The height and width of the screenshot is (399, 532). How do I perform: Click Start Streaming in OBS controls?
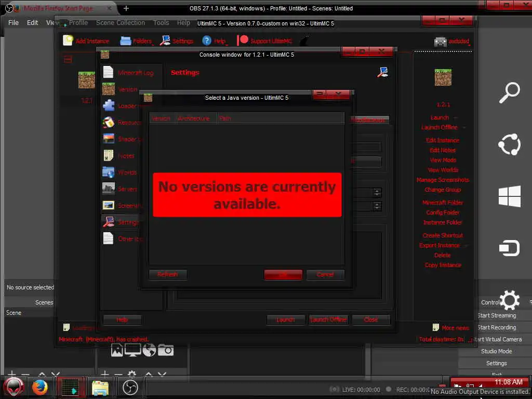tap(496, 315)
